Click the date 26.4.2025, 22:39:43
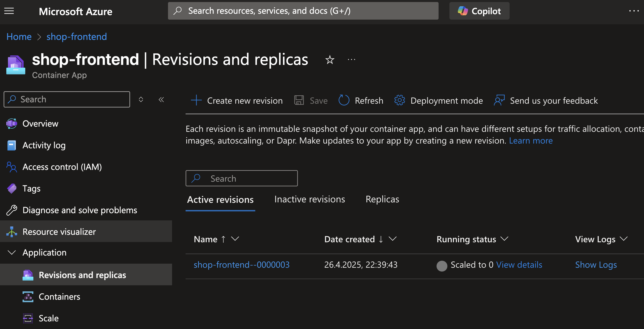The height and width of the screenshot is (329, 644). 361,265
